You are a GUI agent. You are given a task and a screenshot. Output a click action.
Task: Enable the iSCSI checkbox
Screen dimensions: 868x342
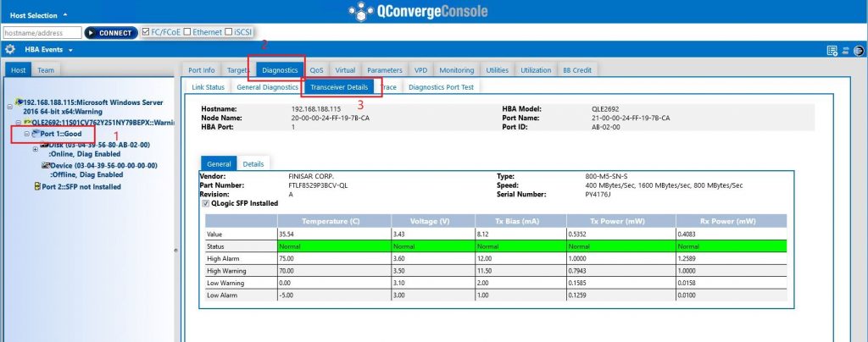tap(228, 32)
